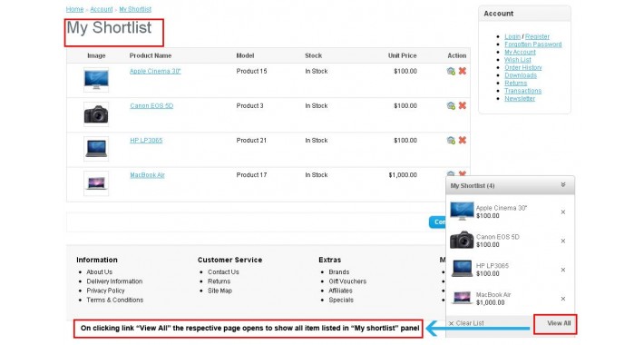Open Wish List in Account sidebar

(518, 60)
